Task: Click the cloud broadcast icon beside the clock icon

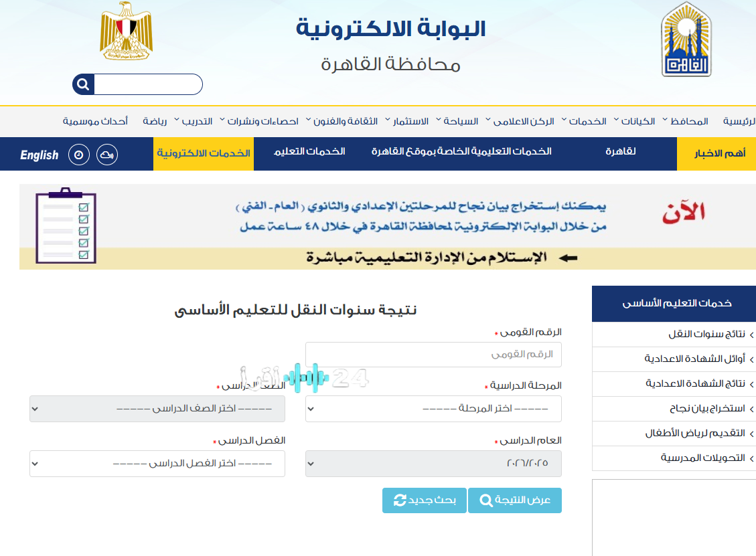Action: [x=106, y=154]
